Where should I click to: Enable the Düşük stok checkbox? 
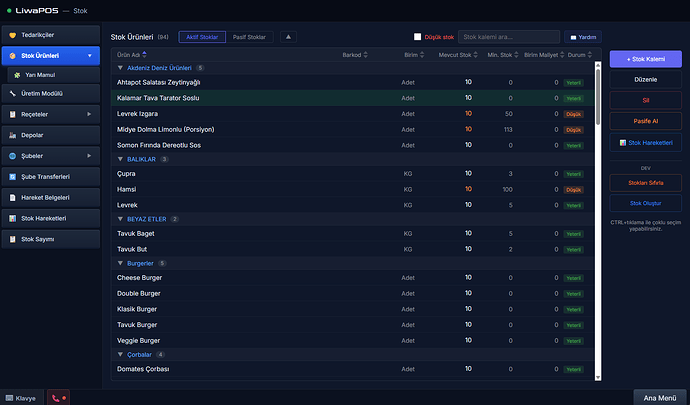tap(418, 37)
